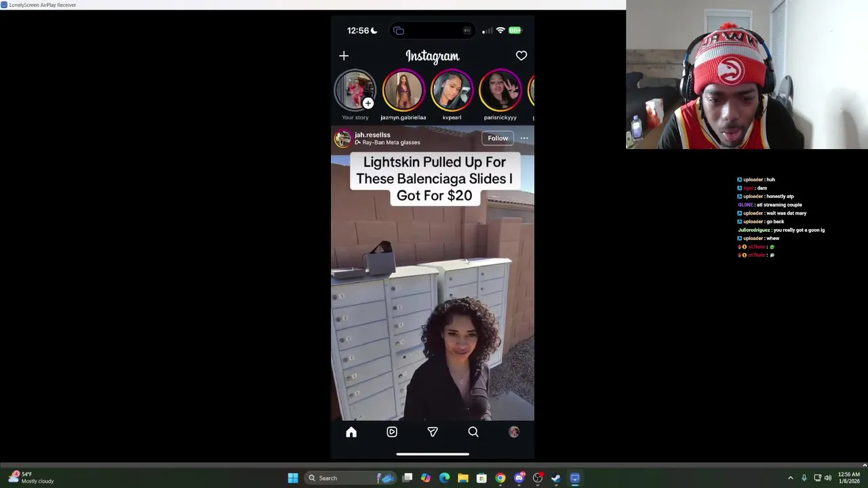868x488 pixels.
Task: View parisnickyyy's story
Action: [500, 90]
